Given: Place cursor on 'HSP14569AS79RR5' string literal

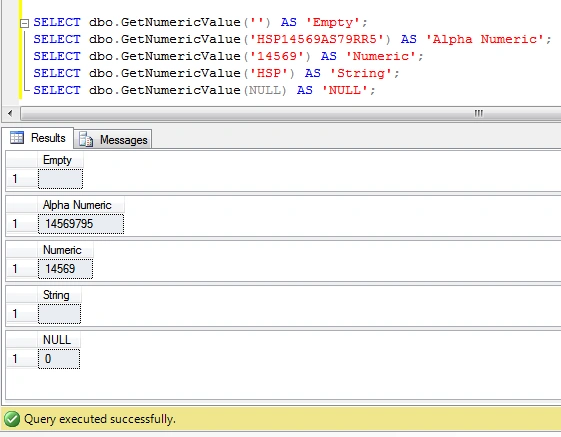Looking at the screenshot, I should 317,39.
